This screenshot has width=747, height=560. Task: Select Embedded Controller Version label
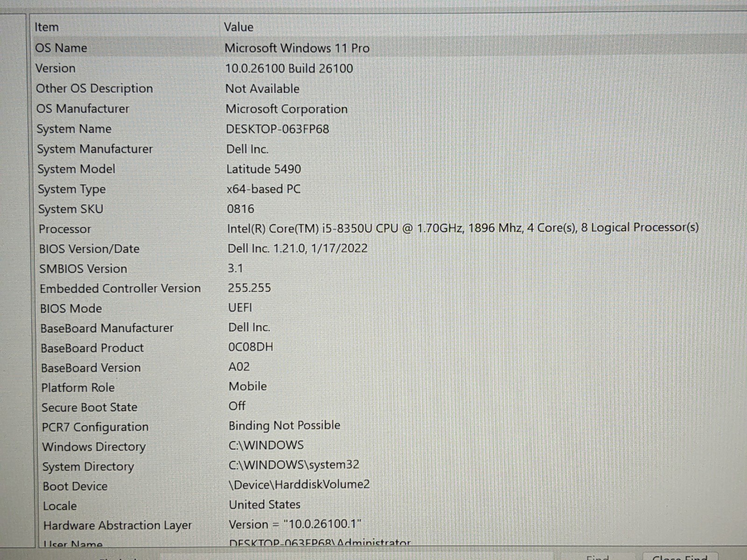coord(120,288)
